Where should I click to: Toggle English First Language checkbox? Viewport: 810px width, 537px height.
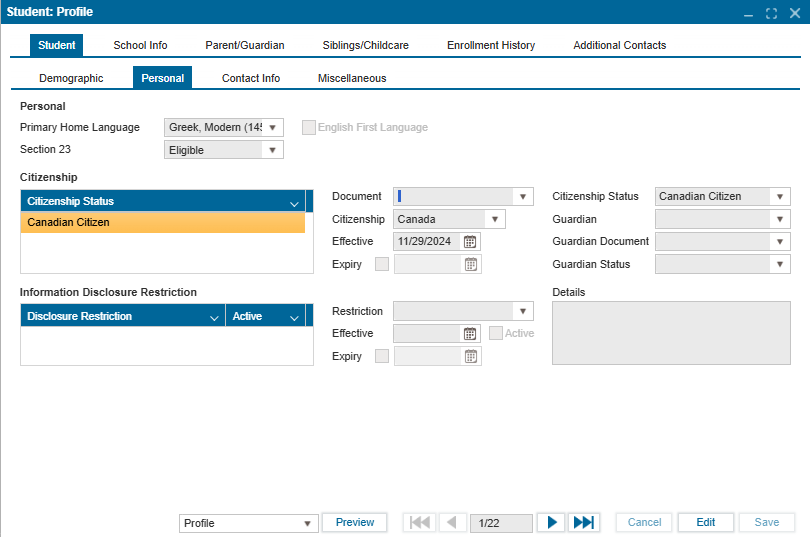309,128
